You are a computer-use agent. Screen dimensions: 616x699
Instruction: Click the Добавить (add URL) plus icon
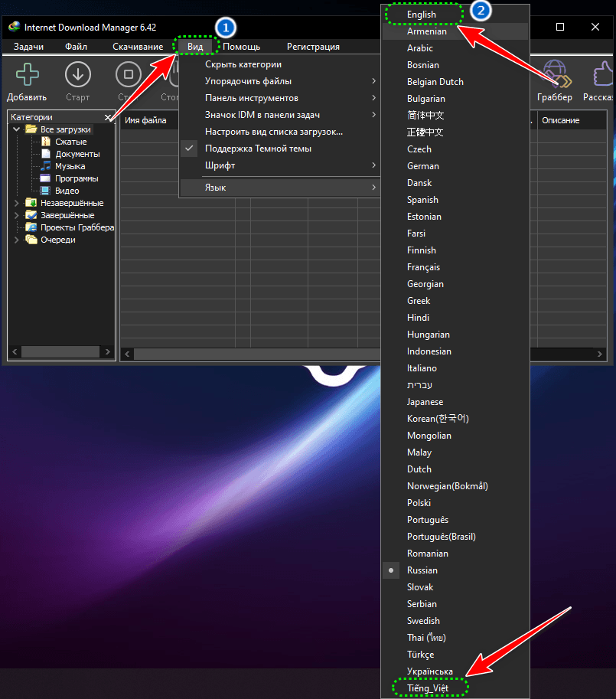pos(28,74)
